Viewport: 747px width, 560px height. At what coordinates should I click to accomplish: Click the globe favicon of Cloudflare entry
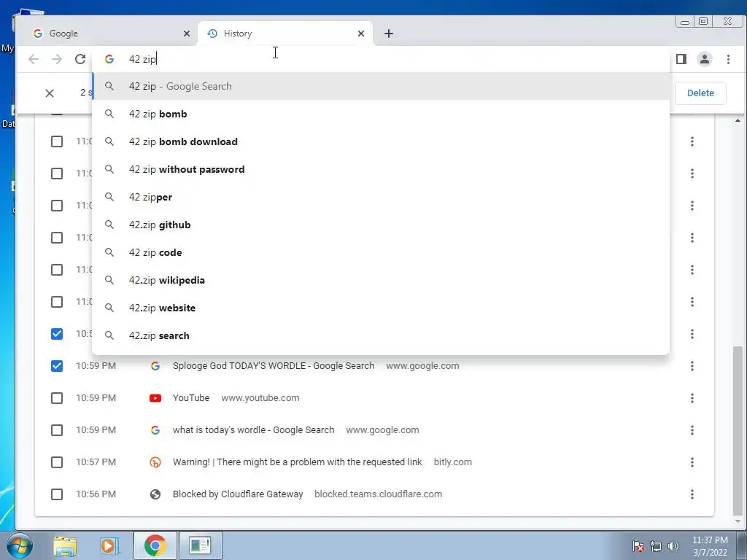coord(155,494)
